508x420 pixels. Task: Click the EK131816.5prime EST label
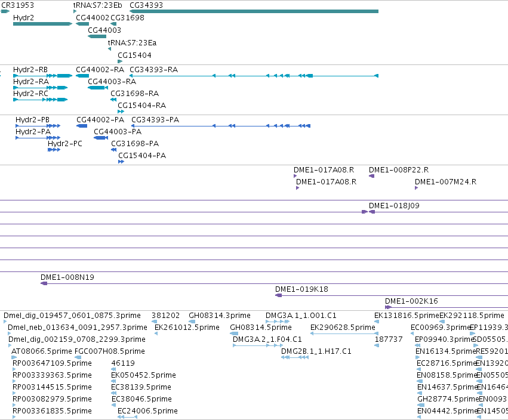407,316
